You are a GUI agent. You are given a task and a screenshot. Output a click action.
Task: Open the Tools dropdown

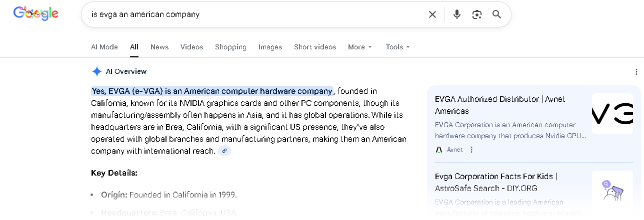(397, 47)
